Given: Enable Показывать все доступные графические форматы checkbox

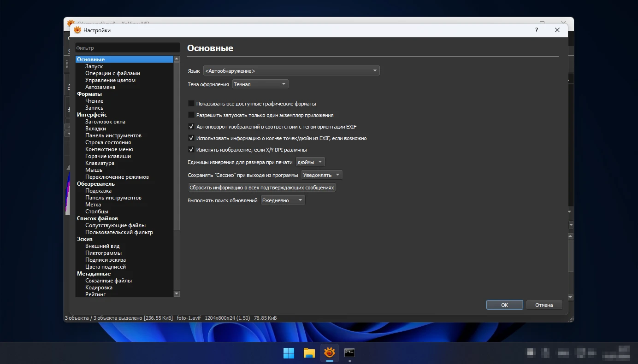Looking at the screenshot, I should pos(191,104).
